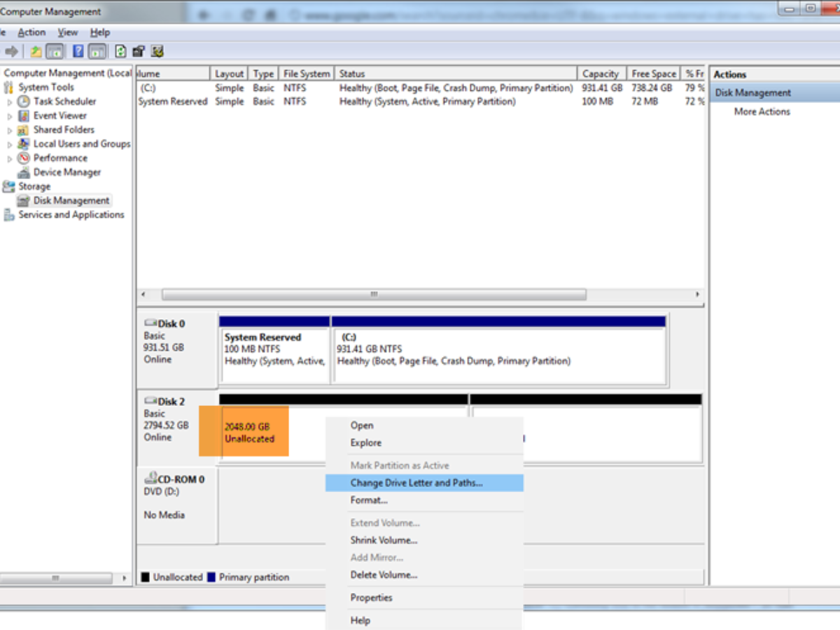Select Computer Management (Local) root node

[x=67, y=73]
